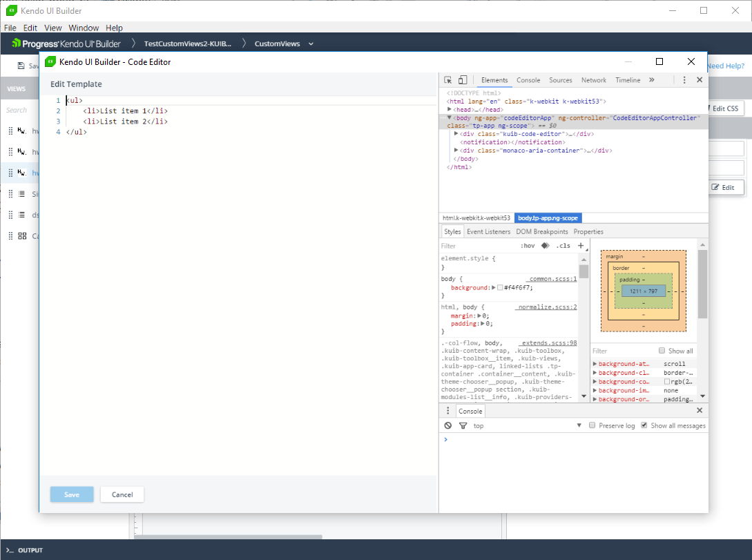The width and height of the screenshot is (752, 560).
Task: Open the DevTools vertical dots menu
Action: point(684,81)
